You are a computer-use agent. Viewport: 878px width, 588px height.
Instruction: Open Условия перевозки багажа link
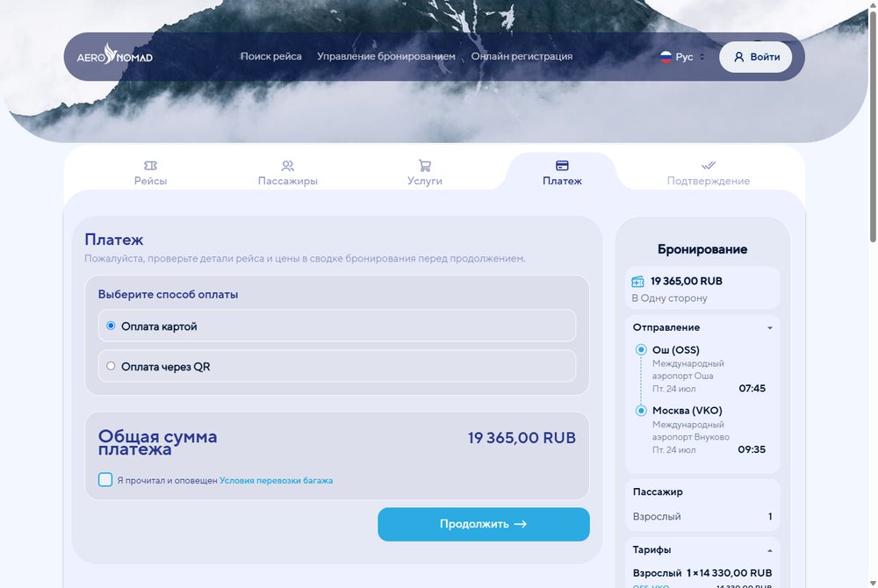click(x=276, y=480)
